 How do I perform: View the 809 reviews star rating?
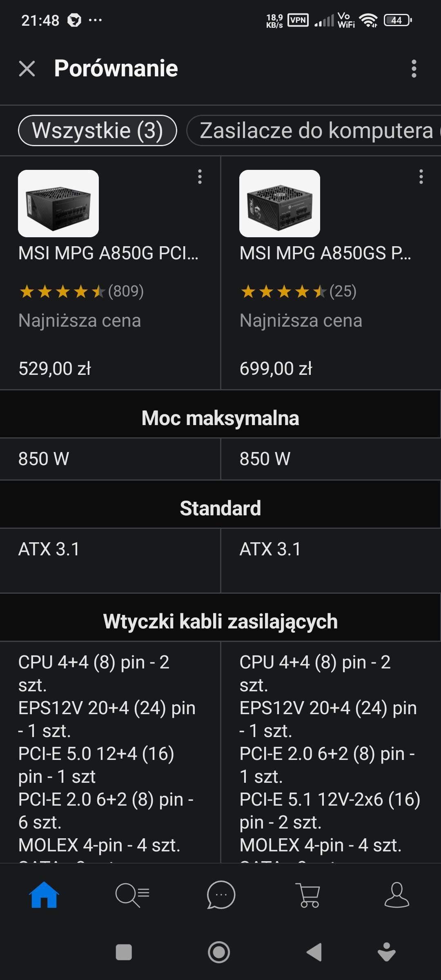(81, 292)
